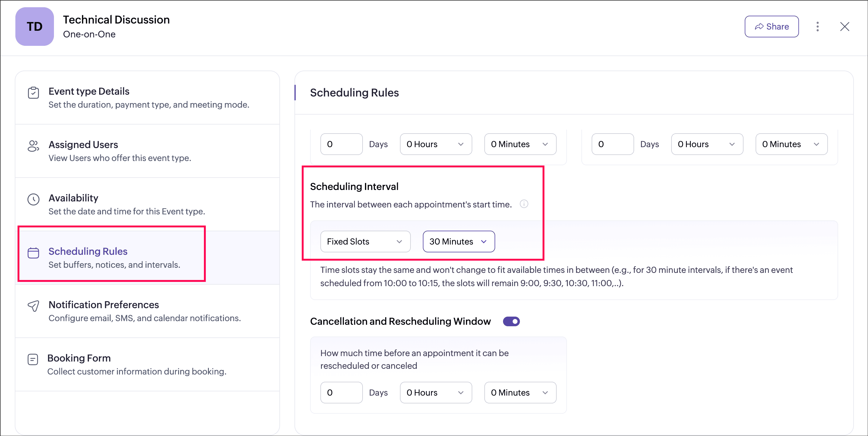Open the cancellation window 0 Minutes dropdown

[x=520, y=393]
